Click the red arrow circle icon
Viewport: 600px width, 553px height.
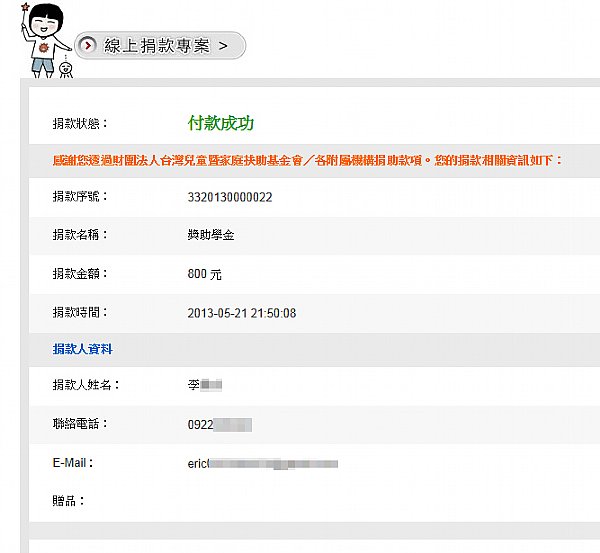[x=88, y=46]
